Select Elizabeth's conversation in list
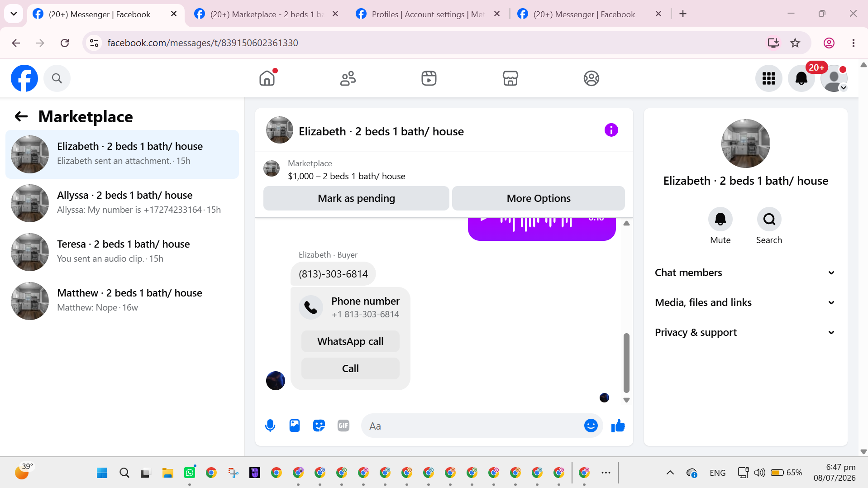The height and width of the screenshot is (488, 868). [122, 154]
